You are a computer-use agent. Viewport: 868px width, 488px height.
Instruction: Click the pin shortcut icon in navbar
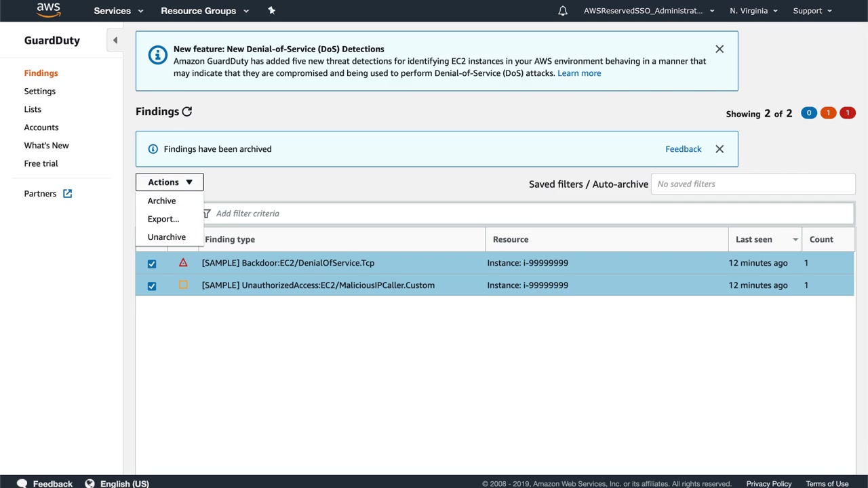pos(271,11)
